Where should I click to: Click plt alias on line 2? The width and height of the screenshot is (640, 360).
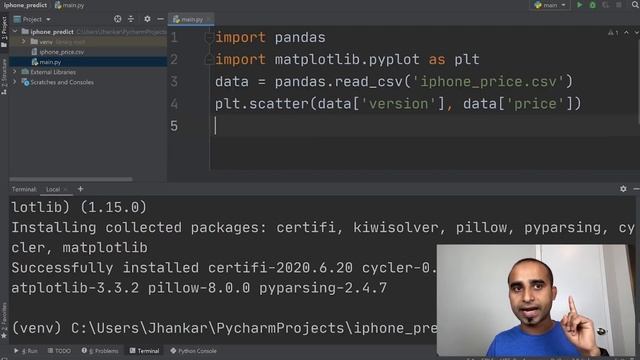[x=467, y=60]
